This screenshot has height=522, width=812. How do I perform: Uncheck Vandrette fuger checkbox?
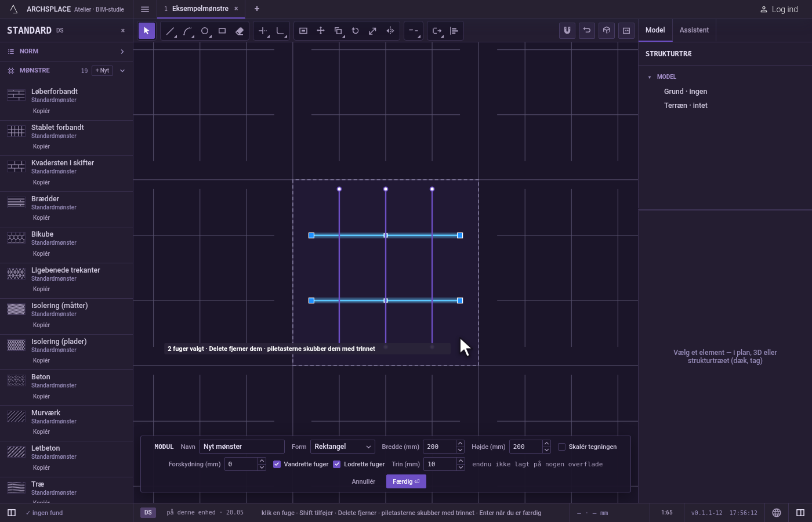click(277, 464)
